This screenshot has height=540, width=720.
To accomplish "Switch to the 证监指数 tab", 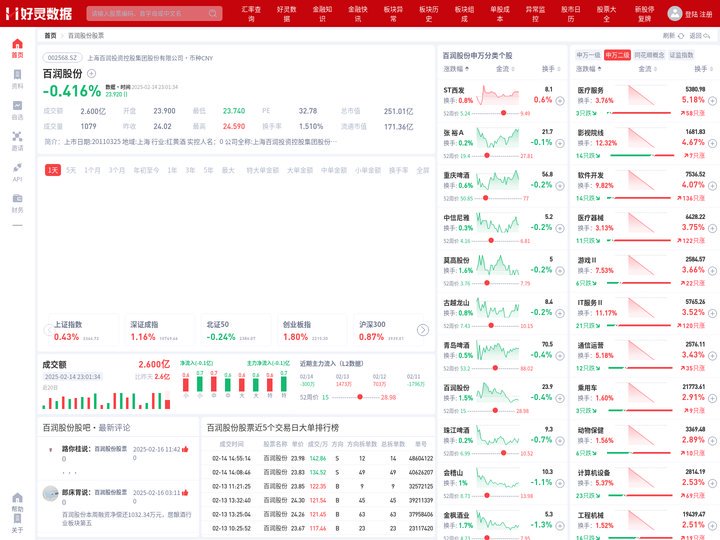I will tap(681, 55).
